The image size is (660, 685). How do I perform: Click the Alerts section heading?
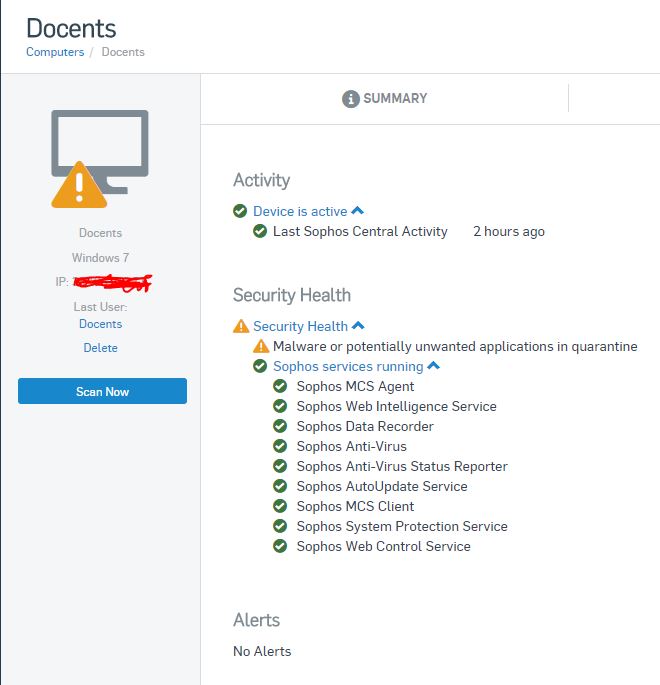coord(256,620)
